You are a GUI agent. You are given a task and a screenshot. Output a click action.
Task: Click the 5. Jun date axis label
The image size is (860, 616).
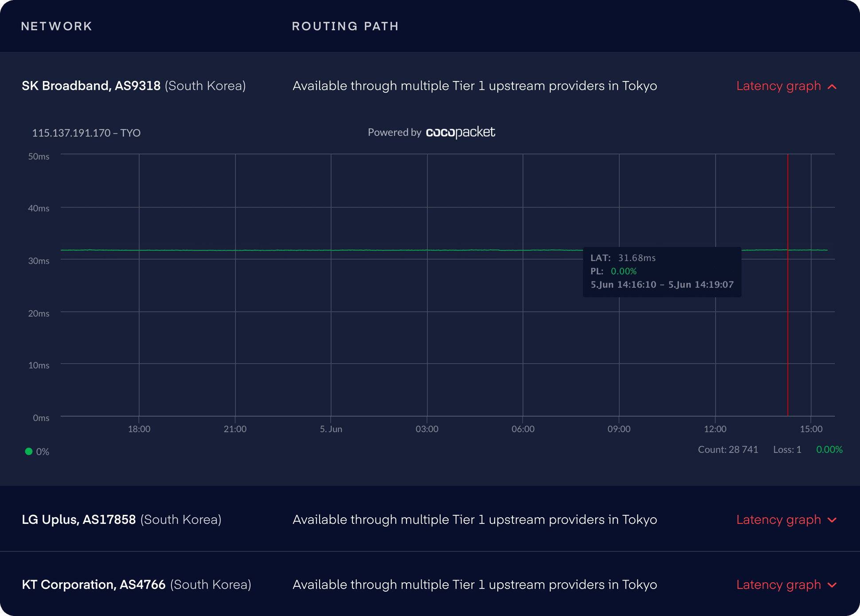(331, 429)
